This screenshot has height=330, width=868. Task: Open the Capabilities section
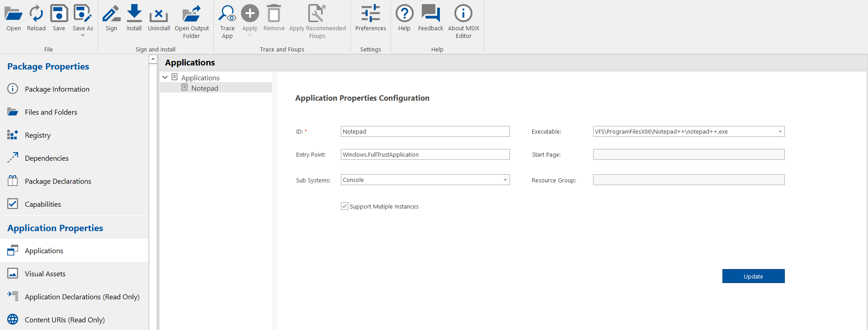(x=43, y=204)
